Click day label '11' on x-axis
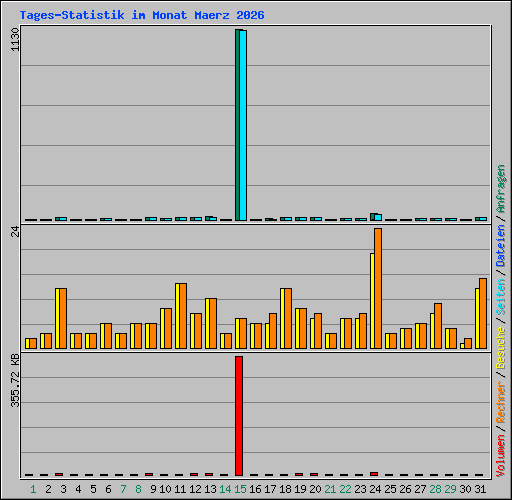 (180, 489)
